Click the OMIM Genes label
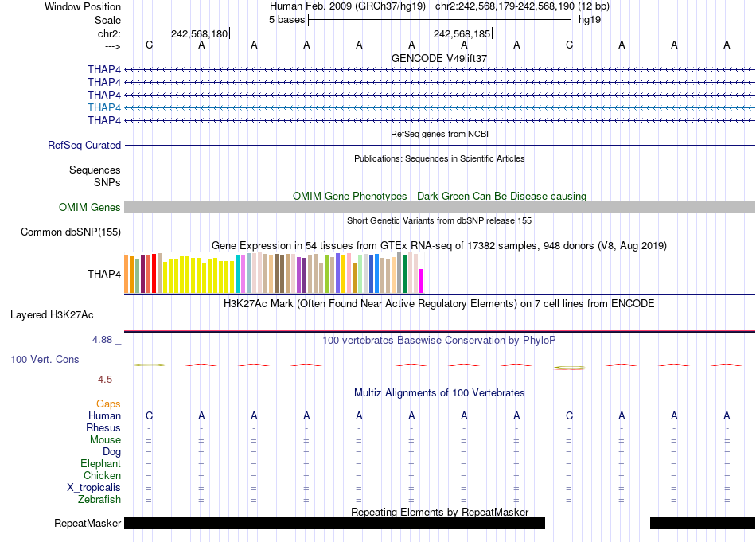This screenshot has height=542, width=756. click(x=90, y=208)
